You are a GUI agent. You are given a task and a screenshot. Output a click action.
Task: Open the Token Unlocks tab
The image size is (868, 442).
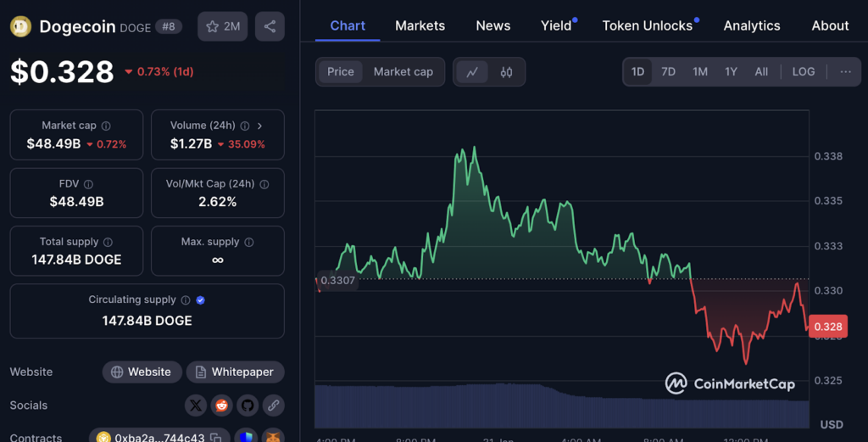pos(647,25)
